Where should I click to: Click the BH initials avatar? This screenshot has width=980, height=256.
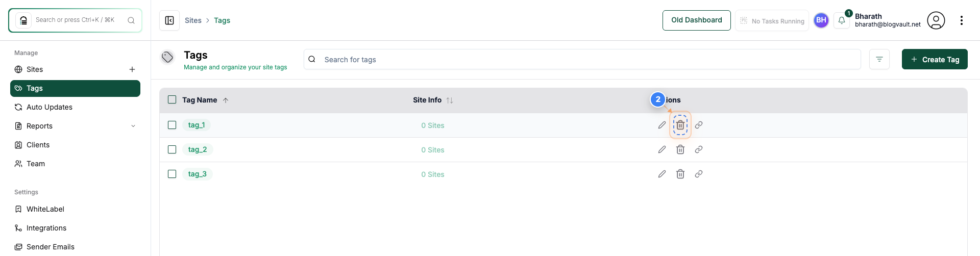pos(821,20)
